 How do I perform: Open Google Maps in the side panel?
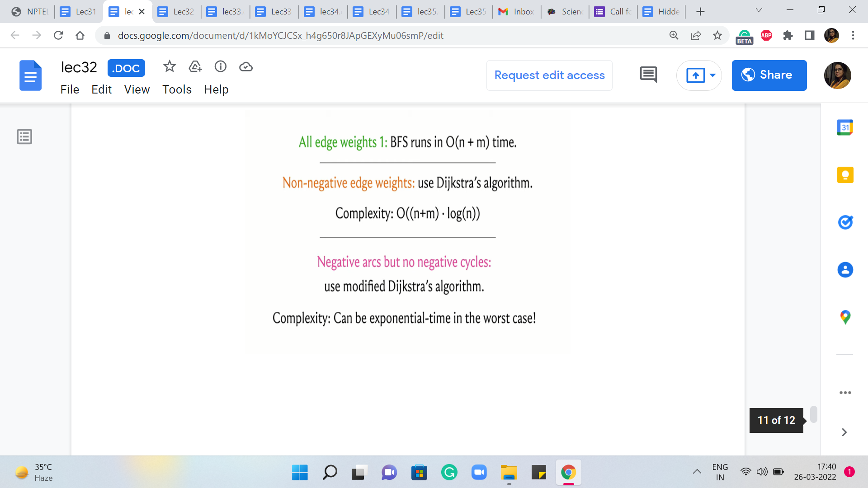pyautogui.click(x=845, y=317)
